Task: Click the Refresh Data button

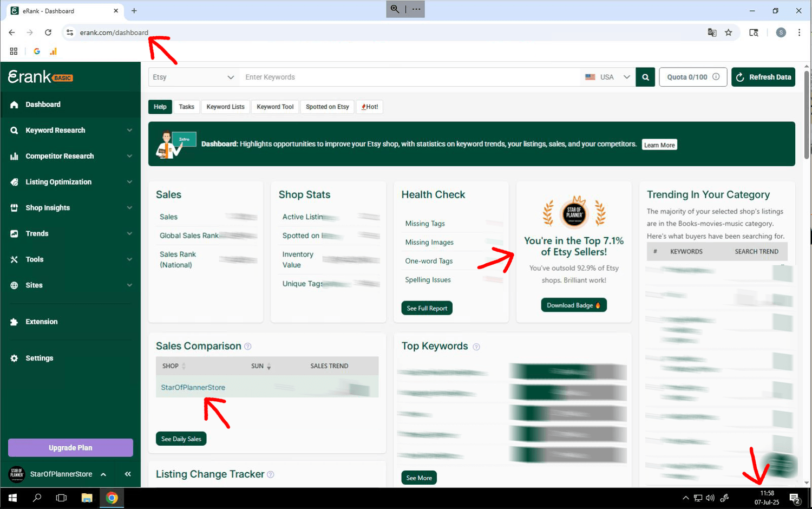Action: [763, 77]
